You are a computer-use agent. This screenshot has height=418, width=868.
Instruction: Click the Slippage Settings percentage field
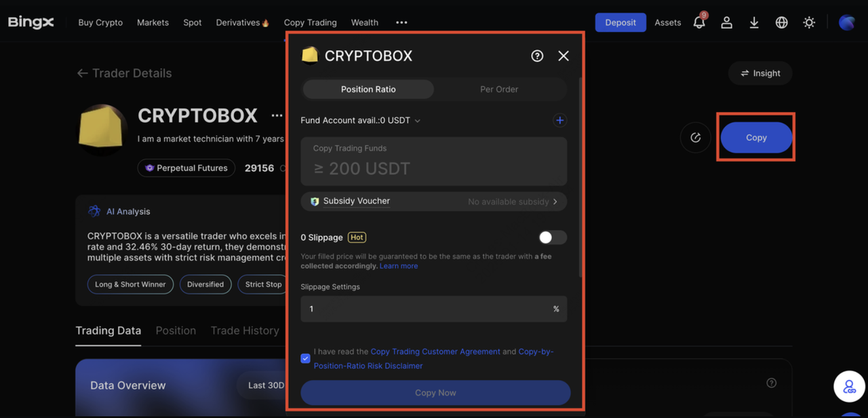427,309
